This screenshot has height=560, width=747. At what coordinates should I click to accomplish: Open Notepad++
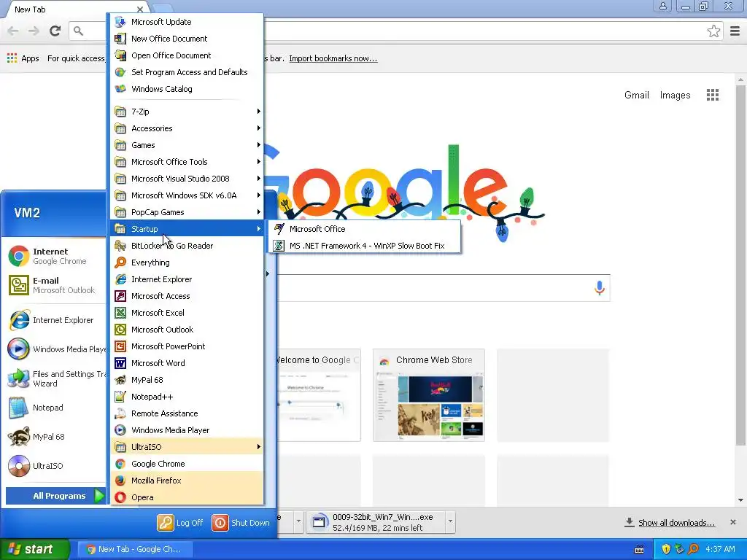[187, 397]
